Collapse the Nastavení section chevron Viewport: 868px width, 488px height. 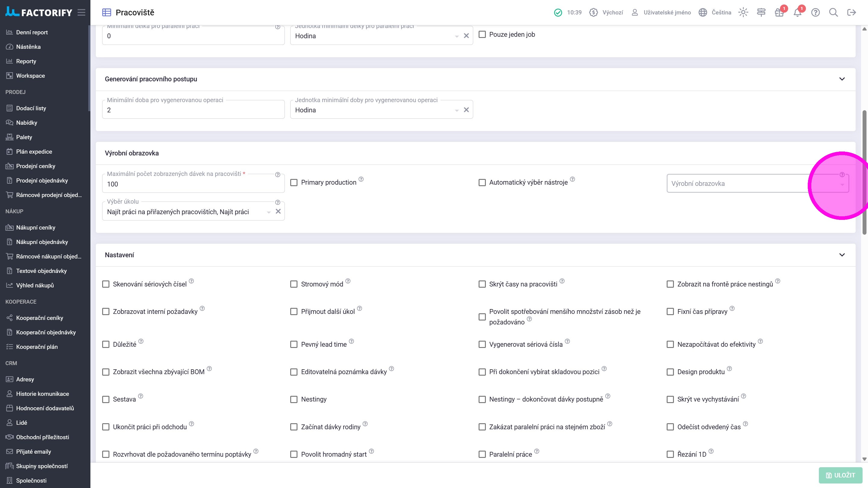(842, 255)
